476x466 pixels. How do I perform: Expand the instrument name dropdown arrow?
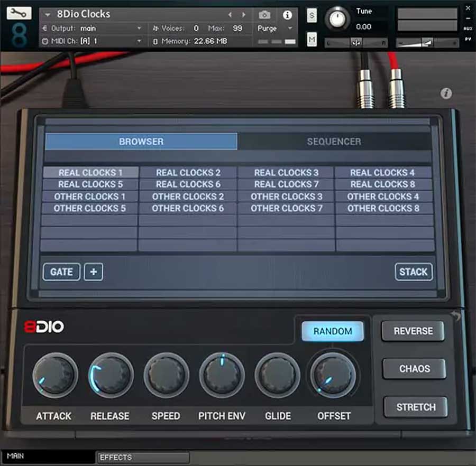pos(48,14)
